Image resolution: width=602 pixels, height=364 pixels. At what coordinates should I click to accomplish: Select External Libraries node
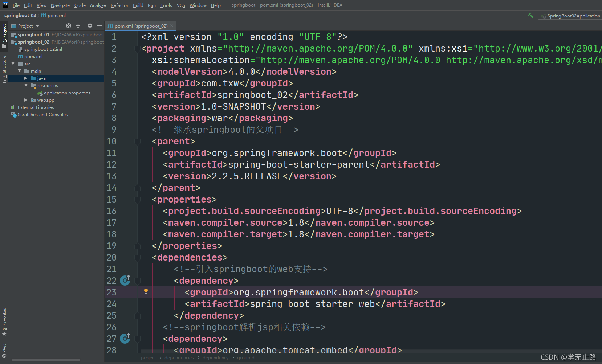(36, 107)
